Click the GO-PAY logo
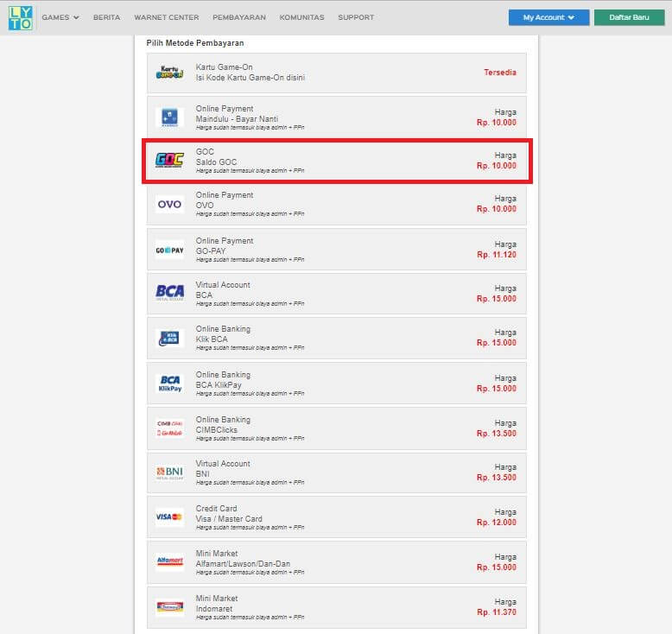This screenshot has height=634, width=672. point(169,250)
